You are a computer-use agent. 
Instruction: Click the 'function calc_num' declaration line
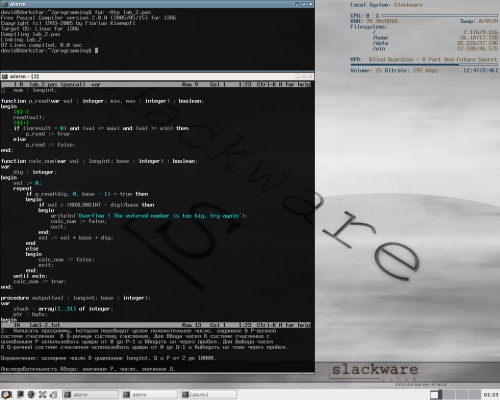[99, 161]
